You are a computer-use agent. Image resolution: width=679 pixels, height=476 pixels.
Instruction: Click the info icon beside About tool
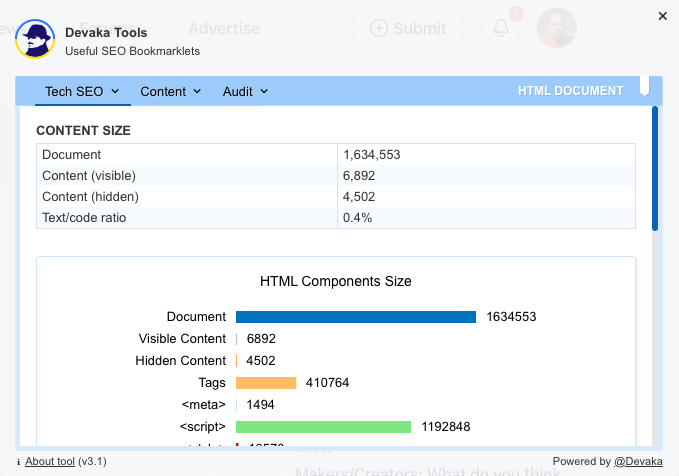19,462
